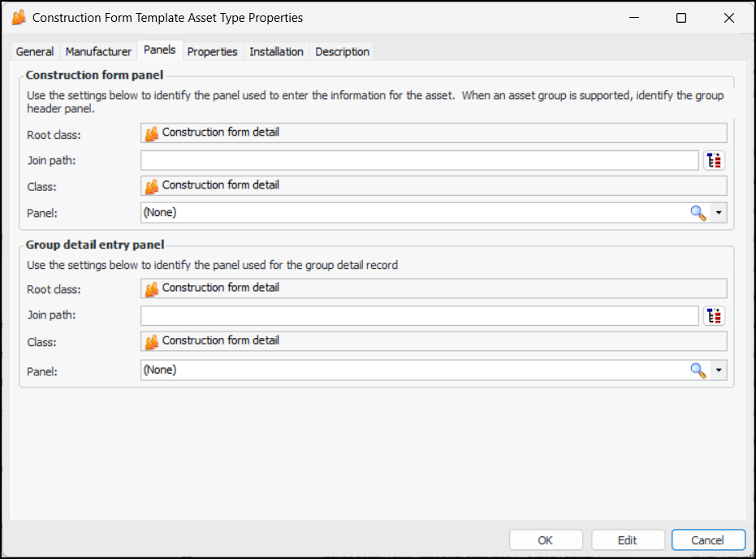Expand Panel dropdown in Construction form panel
Image resolution: width=756 pixels, height=559 pixels.
(x=719, y=213)
